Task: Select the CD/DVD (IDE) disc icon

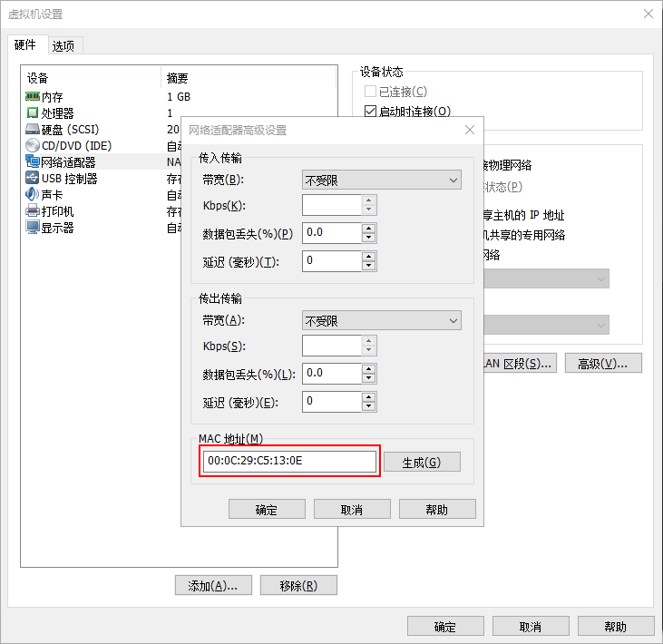Action: 33,145
